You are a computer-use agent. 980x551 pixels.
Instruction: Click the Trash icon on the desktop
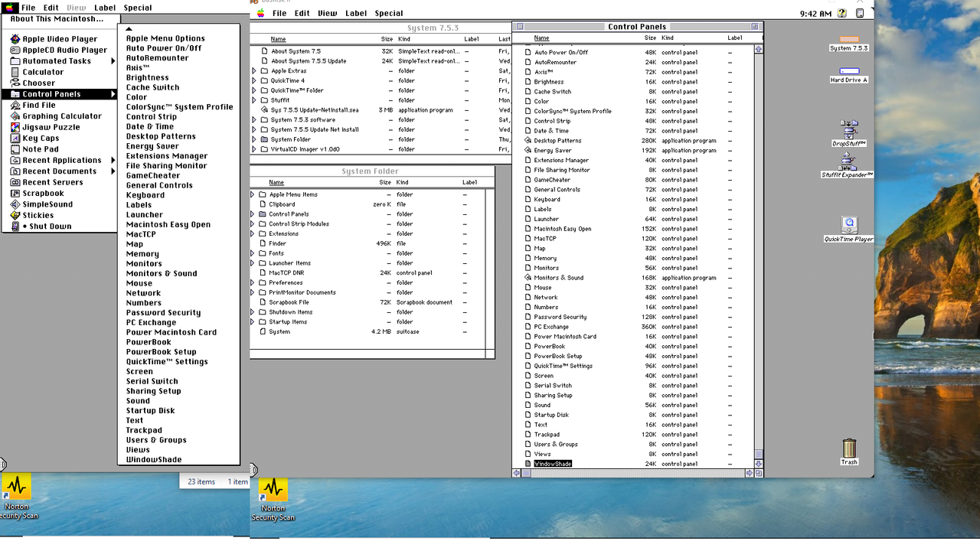click(849, 448)
